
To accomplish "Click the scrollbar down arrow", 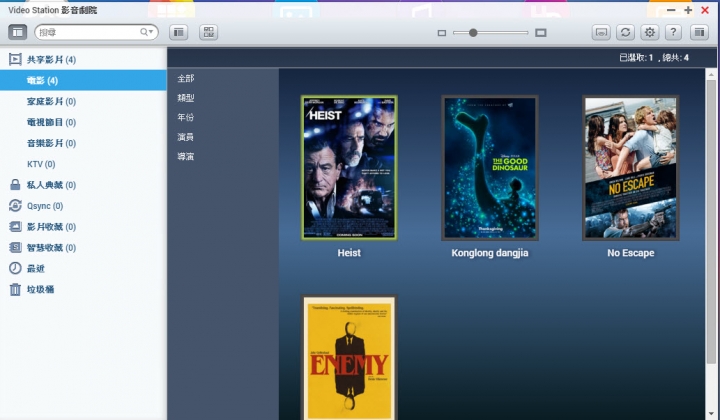I will (711, 414).
